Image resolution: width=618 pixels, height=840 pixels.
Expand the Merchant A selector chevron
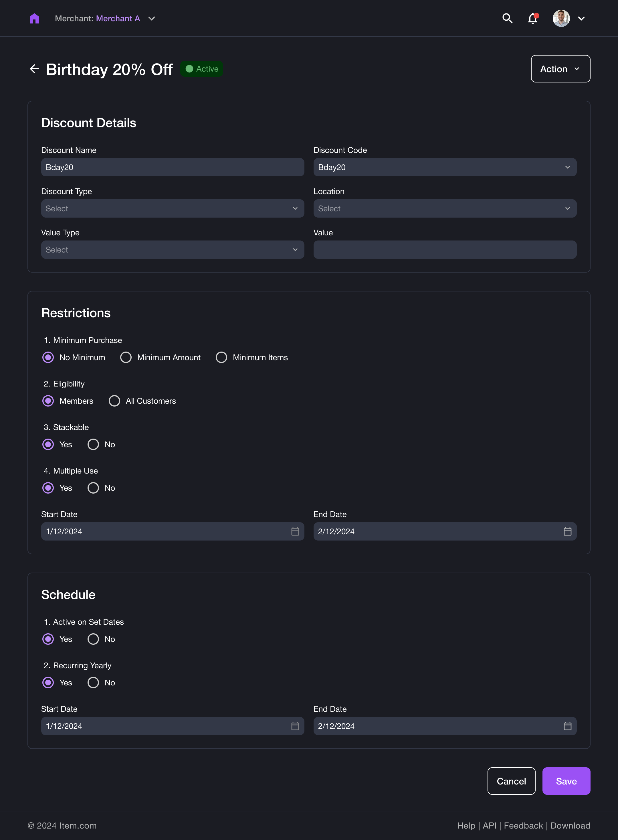click(152, 18)
